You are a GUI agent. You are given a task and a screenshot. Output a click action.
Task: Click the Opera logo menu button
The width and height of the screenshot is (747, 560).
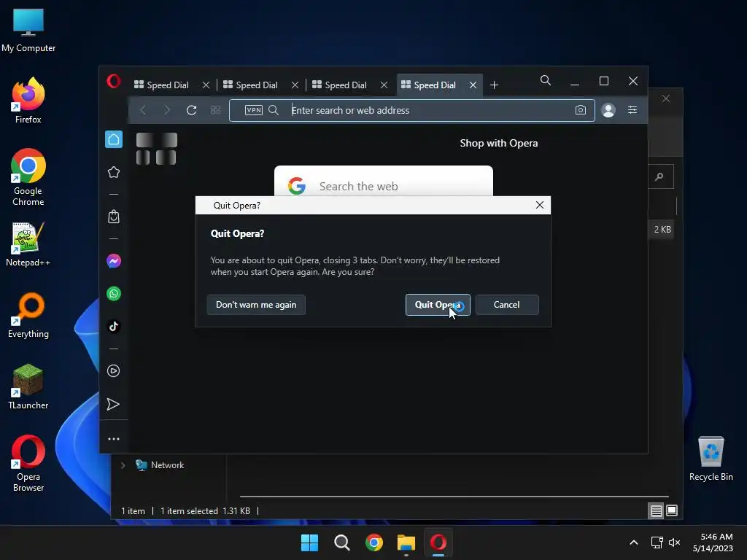113,82
